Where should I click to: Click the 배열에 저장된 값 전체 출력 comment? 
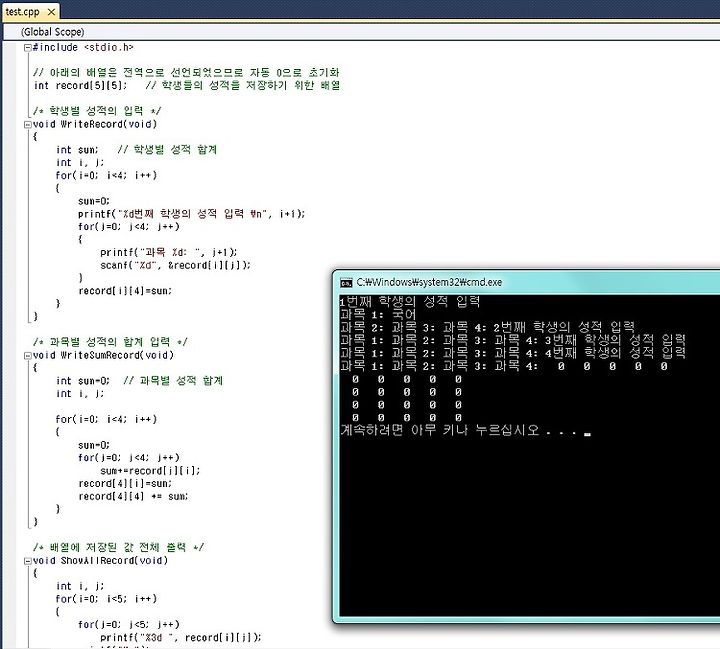(118, 547)
